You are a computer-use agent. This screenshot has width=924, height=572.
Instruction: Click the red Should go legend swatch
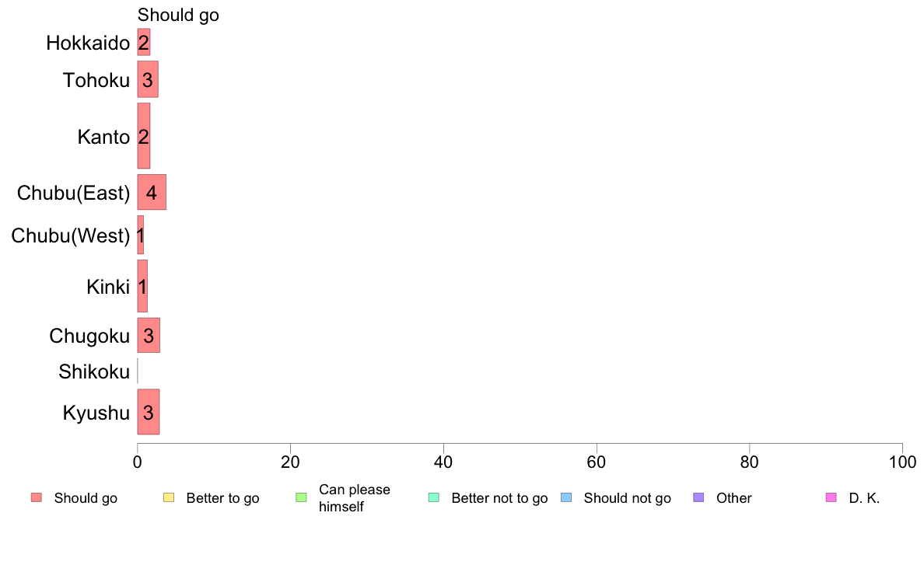37,497
